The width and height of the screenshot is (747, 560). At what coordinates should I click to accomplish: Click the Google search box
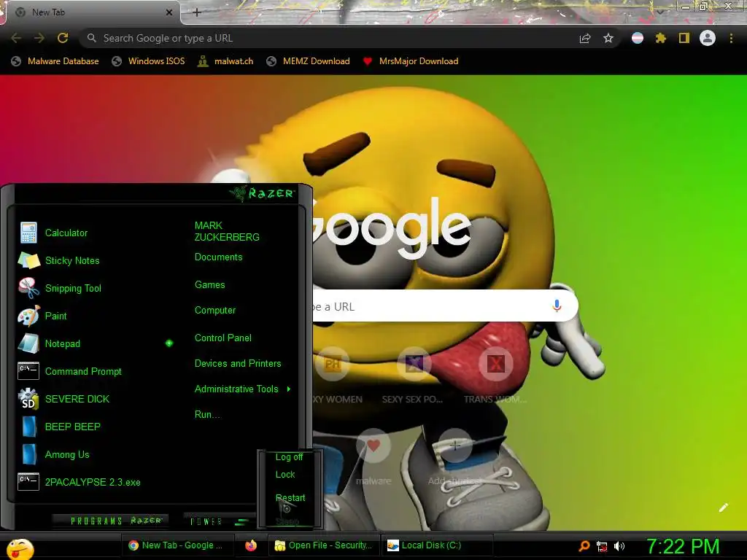pos(445,306)
